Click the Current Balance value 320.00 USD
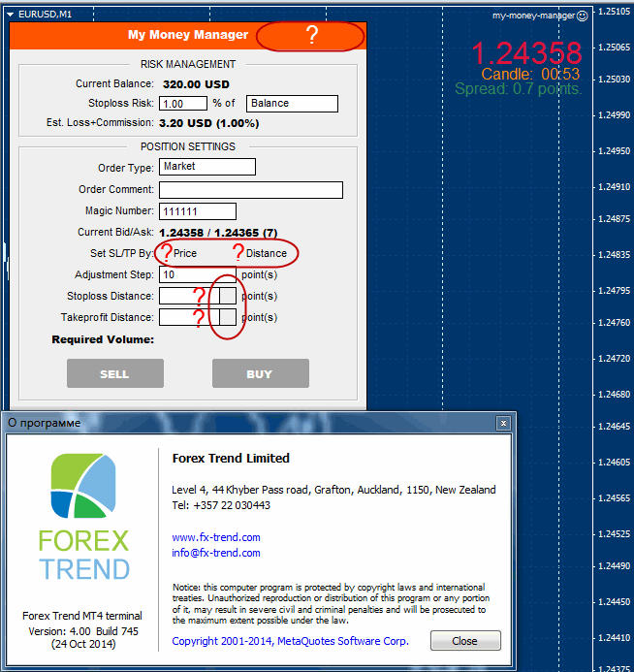This screenshot has width=634, height=672. 196,84
